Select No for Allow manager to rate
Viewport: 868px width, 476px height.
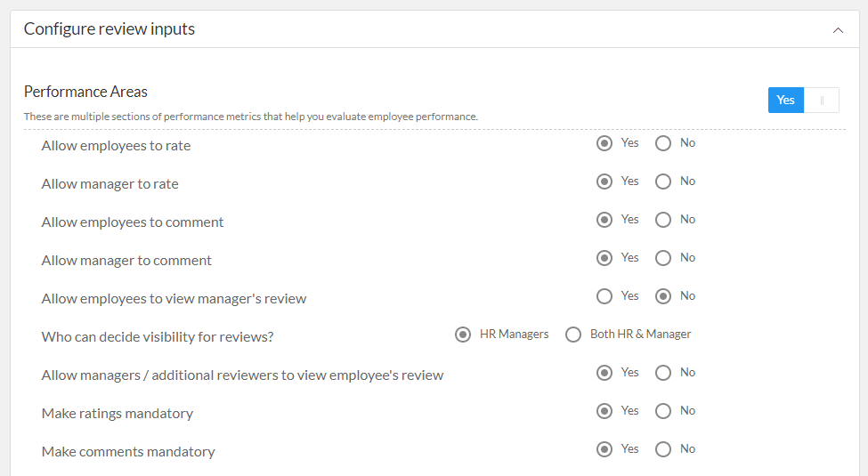pos(662,182)
